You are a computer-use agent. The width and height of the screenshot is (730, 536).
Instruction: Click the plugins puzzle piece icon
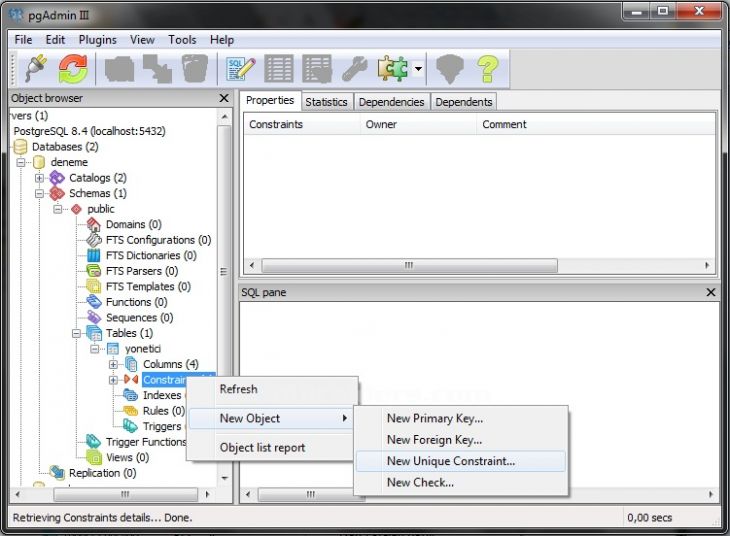pyautogui.click(x=393, y=69)
